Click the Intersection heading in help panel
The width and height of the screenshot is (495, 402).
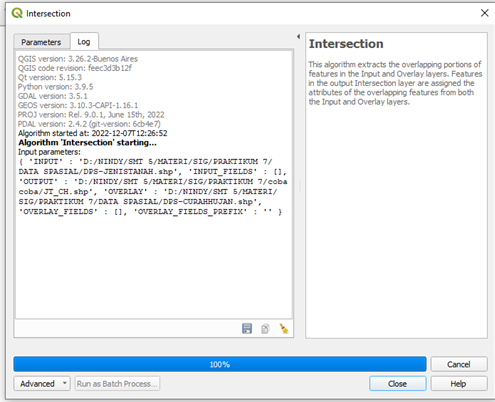click(346, 44)
